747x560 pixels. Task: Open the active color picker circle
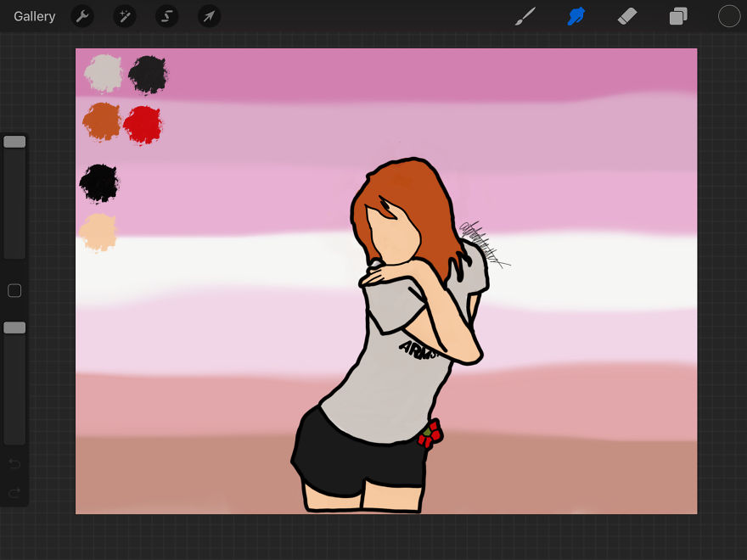pos(729,16)
